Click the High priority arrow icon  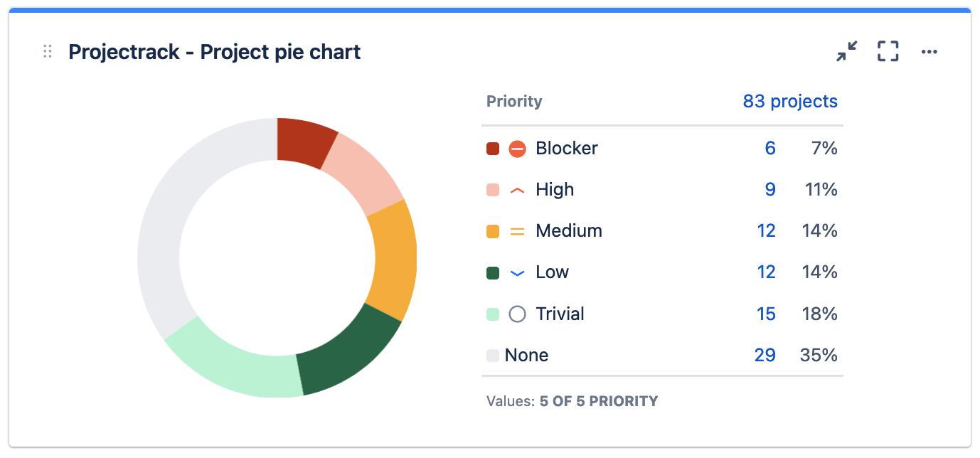[517, 189]
